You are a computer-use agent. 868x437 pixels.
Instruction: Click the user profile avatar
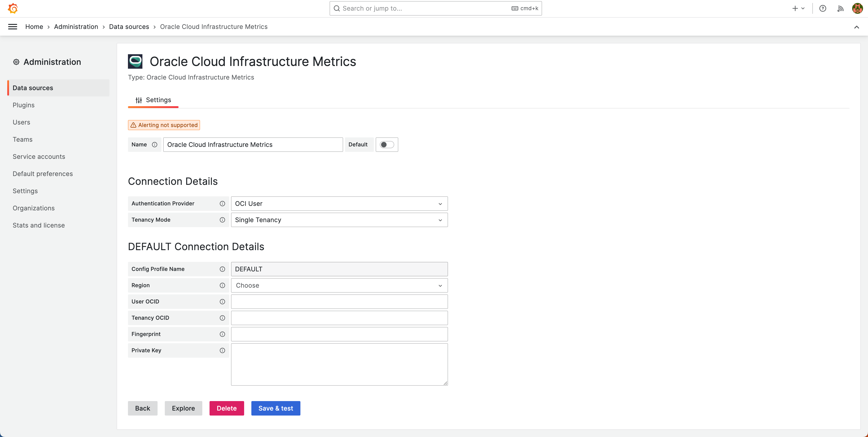click(x=857, y=8)
